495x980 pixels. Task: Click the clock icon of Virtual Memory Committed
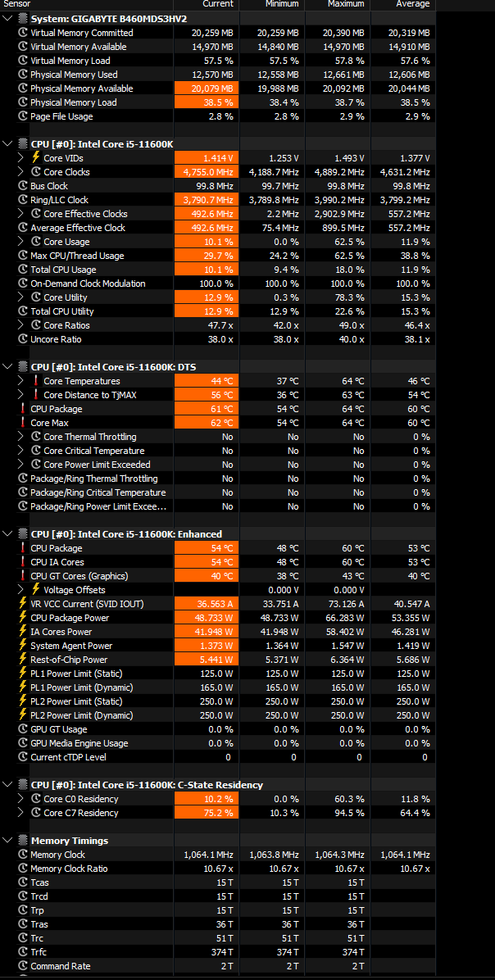point(22,33)
